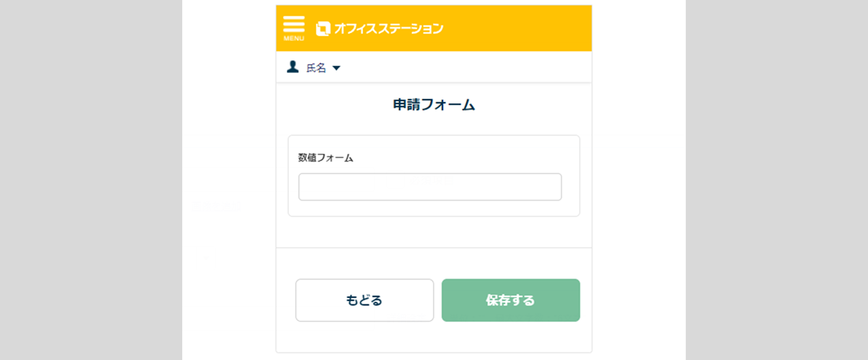Screen dimensions: 868x360
Task: Focus the 数値フォーム input field
Action: click(x=429, y=187)
